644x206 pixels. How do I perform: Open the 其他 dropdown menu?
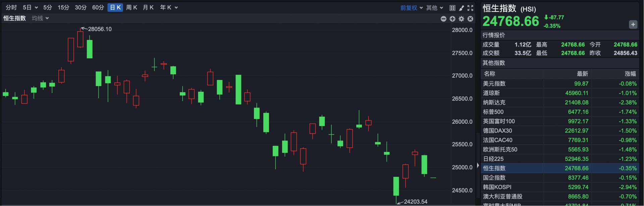click(x=434, y=8)
